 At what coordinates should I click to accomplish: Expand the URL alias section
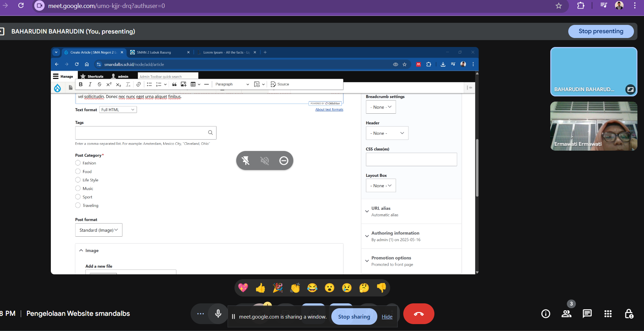(381, 208)
